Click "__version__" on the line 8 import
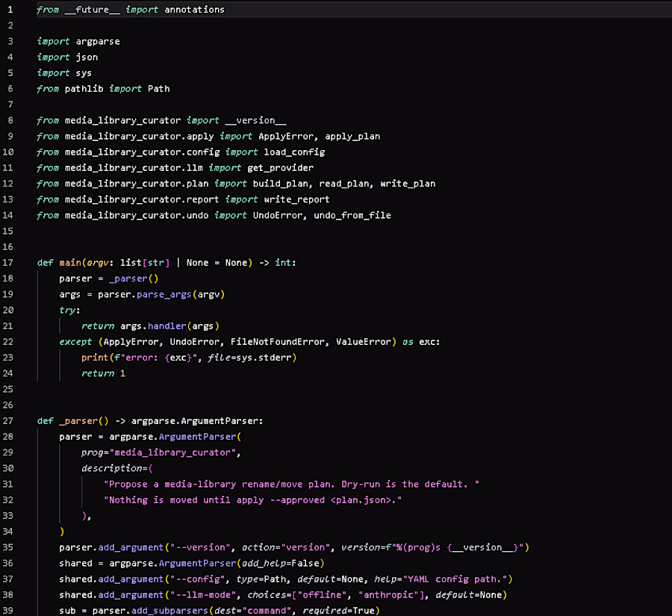This screenshot has height=616, width=672. (x=256, y=120)
